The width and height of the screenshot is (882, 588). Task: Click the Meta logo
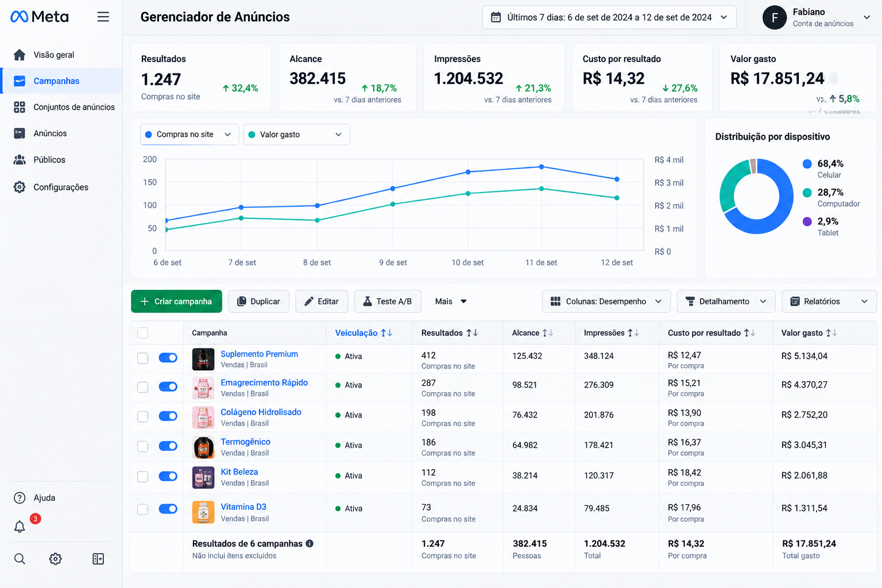tap(40, 17)
